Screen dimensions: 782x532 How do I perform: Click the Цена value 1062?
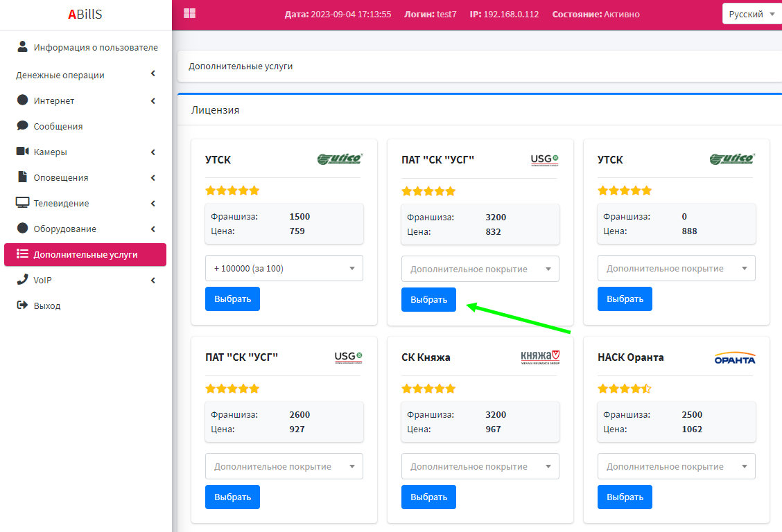(x=692, y=429)
